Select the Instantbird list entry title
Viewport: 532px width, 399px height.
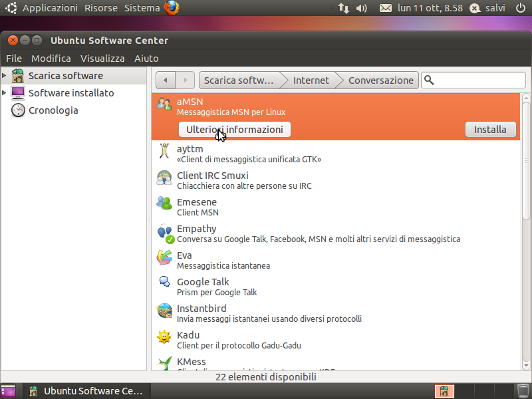201,309
